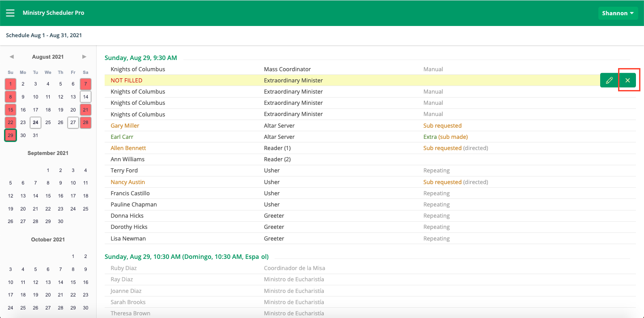The image size is (644, 318).
Task: Select September 30 in the calendar
Action: tap(60, 221)
